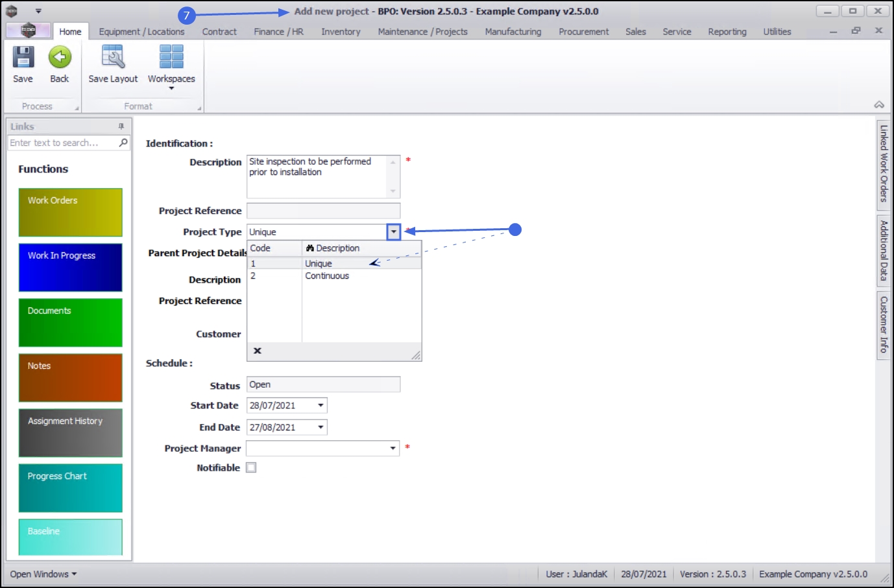The height and width of the screenshot is (588, 894).
Task: Click the Status field showing Open
Action: pyautogui.click(x=324, y=384)
